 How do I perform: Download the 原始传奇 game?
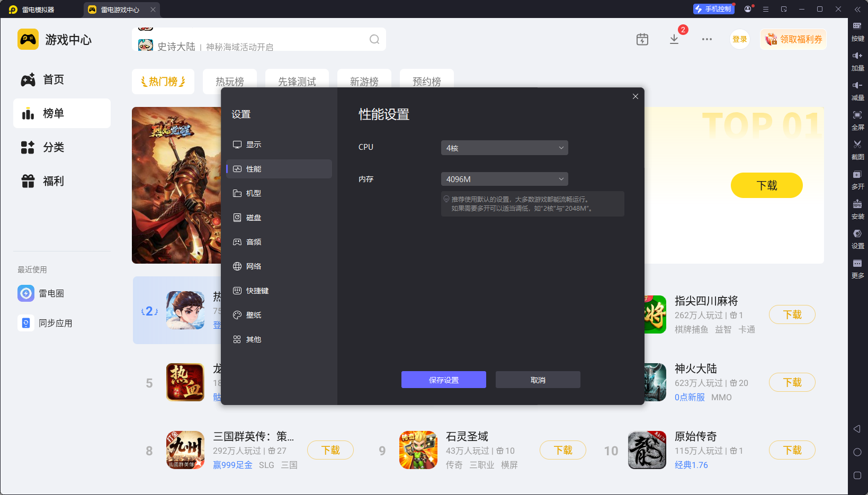point(792,450)
